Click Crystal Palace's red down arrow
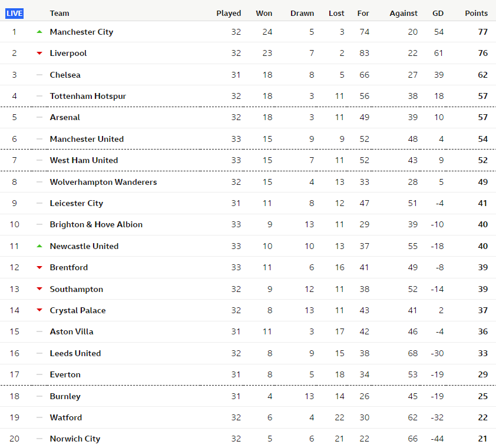This screenshot has height=448, width=496. tap(39, 310)
